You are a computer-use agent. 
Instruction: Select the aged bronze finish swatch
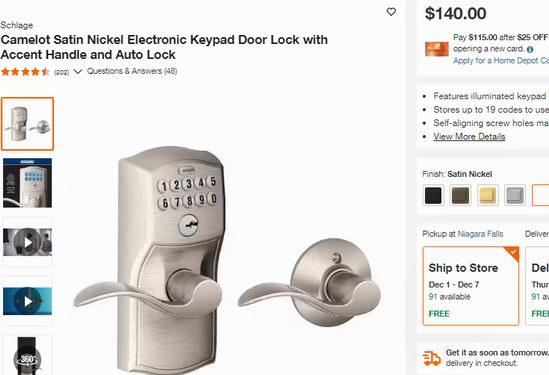(x=460, y=195)
